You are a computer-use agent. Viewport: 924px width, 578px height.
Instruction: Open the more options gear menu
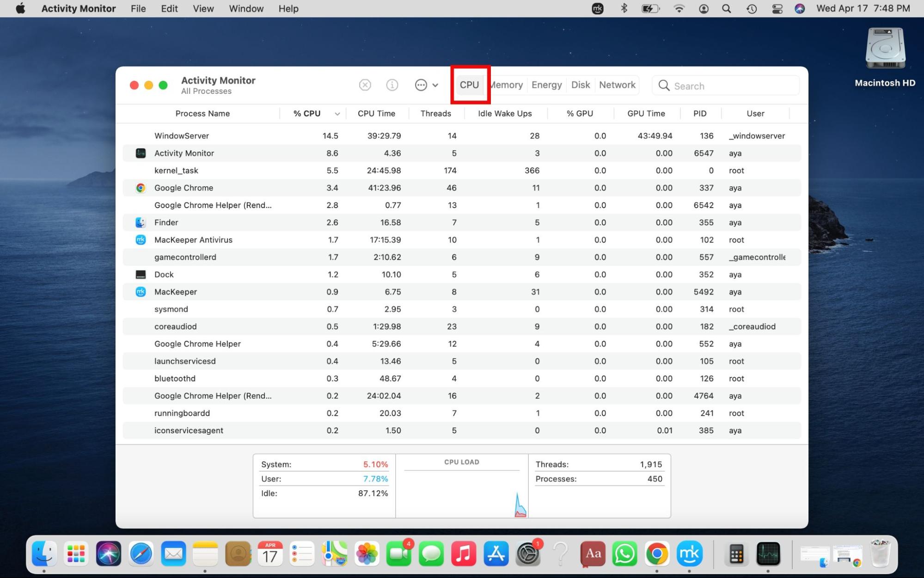(420, 85)
